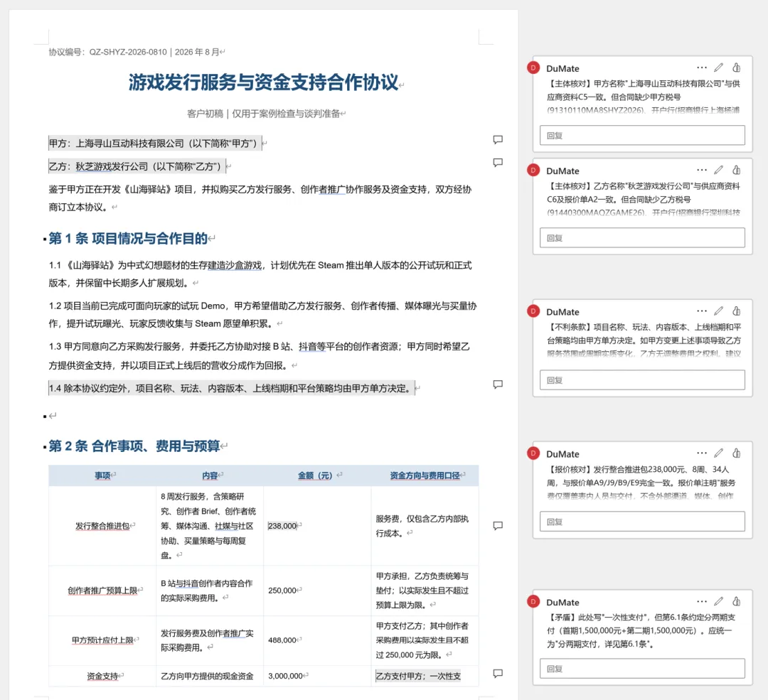Reply to the 报价核对 comment
Viewport: 768px width, 700px height.
[x=642, y=522]
